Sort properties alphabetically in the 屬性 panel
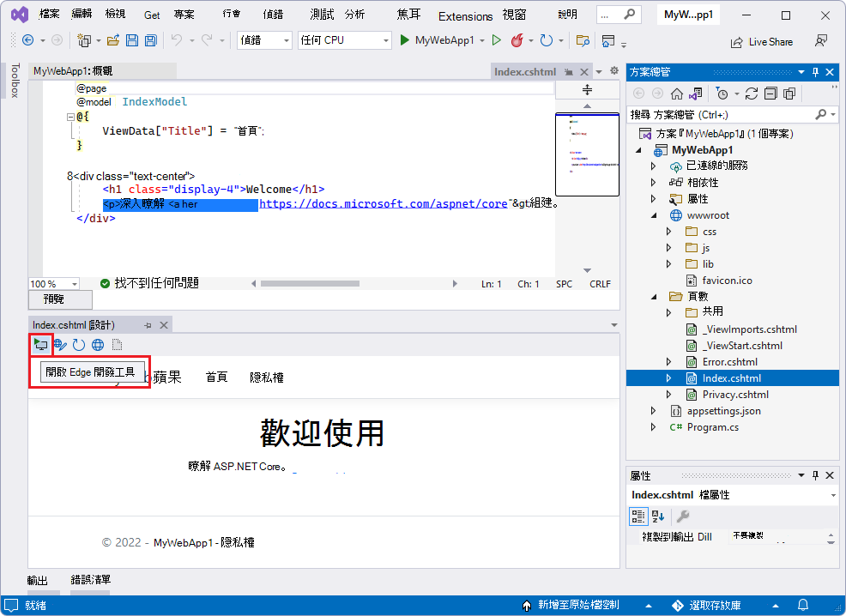 [x=657, y=518]
